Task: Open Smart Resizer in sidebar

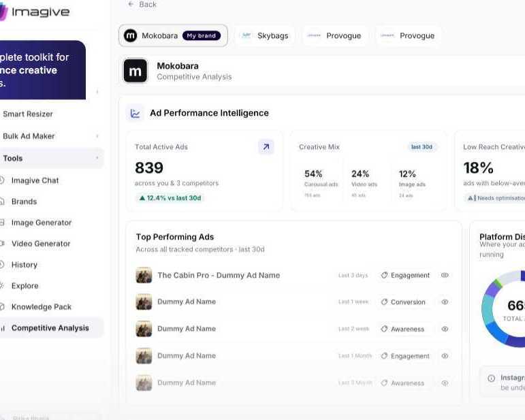Action: [x=28, y=114]
